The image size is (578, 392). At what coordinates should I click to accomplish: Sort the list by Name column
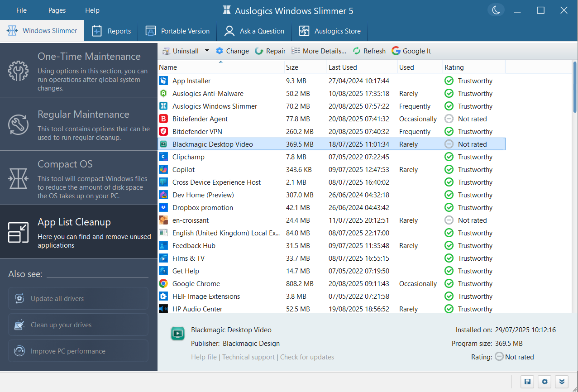(x=220, y=67)
